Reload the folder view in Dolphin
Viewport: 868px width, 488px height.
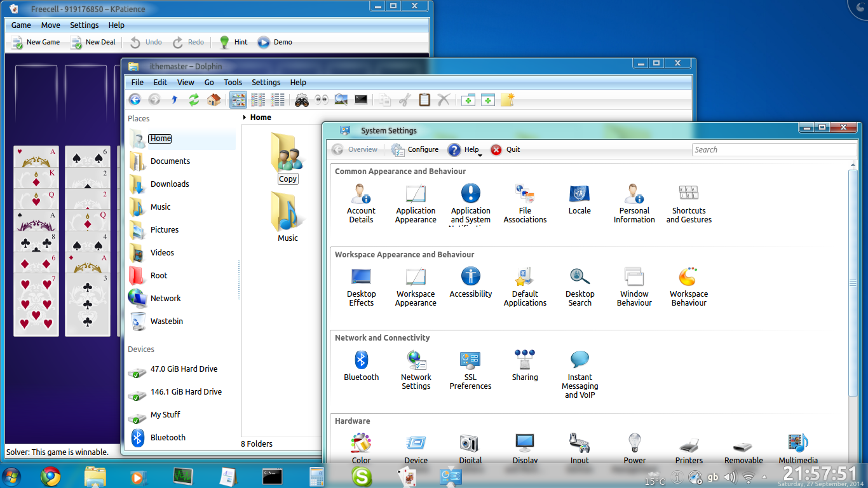tap(194, 99)
